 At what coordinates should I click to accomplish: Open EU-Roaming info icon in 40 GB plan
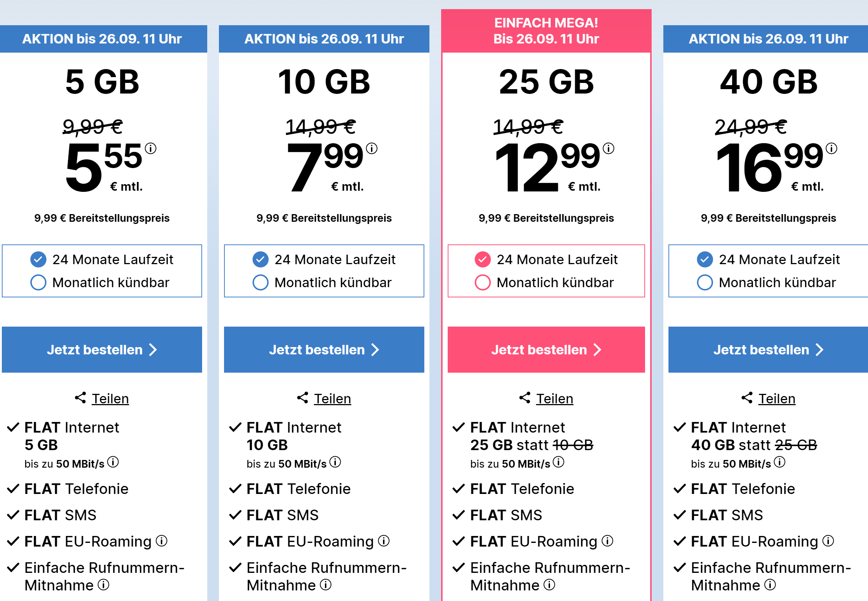click(x=828, y=541)
